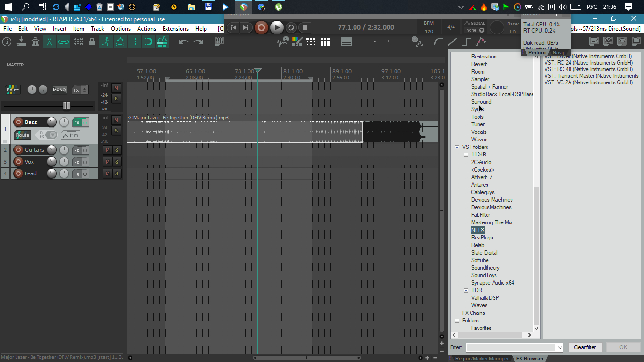The width and height of the screenshot is (644, 362).
Task: Click the running man icon in the toolbar
Action: tap(106, 42)
